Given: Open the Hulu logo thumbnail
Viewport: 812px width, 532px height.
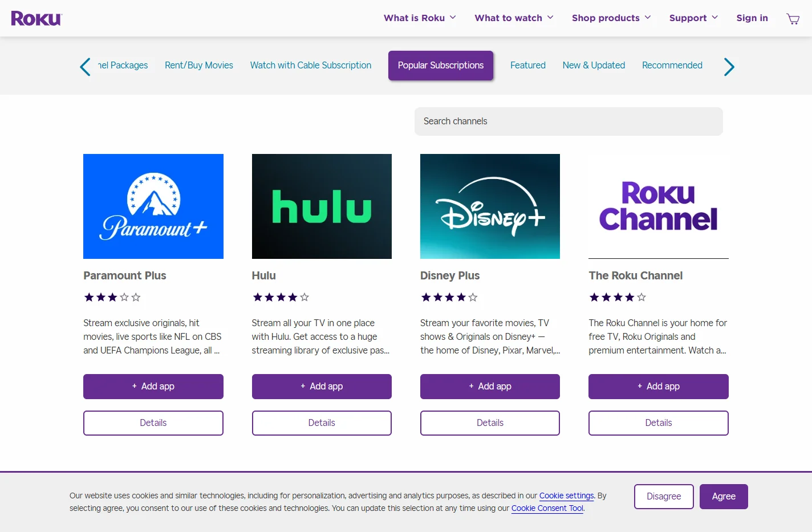Looking at the screenshot, I should (322, 206).
